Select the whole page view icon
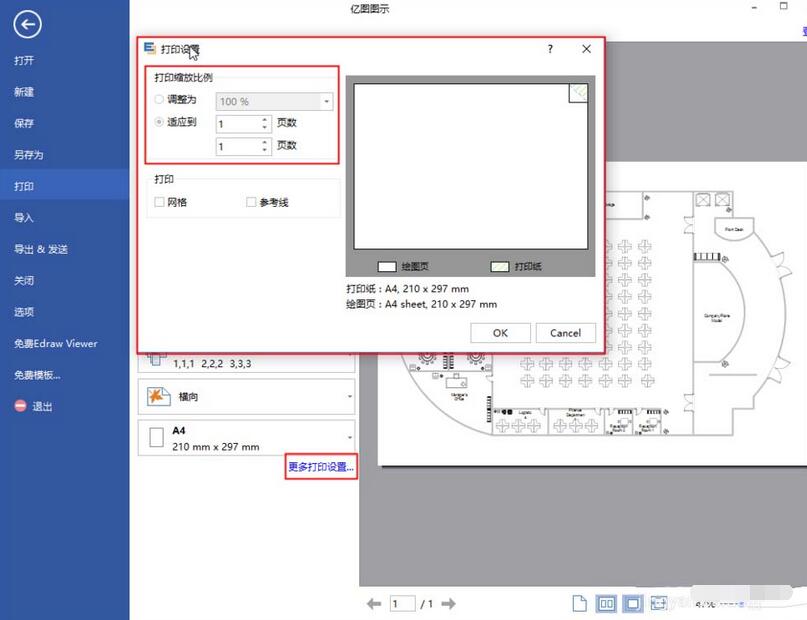The height and width of the screenshot is (620, 807). pos(633,604)
